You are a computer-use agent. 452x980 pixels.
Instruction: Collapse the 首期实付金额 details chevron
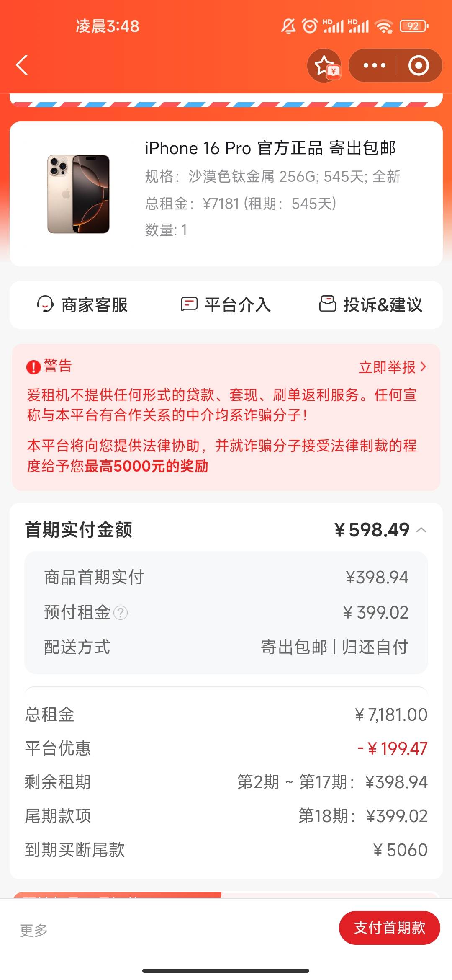point(421,530)
